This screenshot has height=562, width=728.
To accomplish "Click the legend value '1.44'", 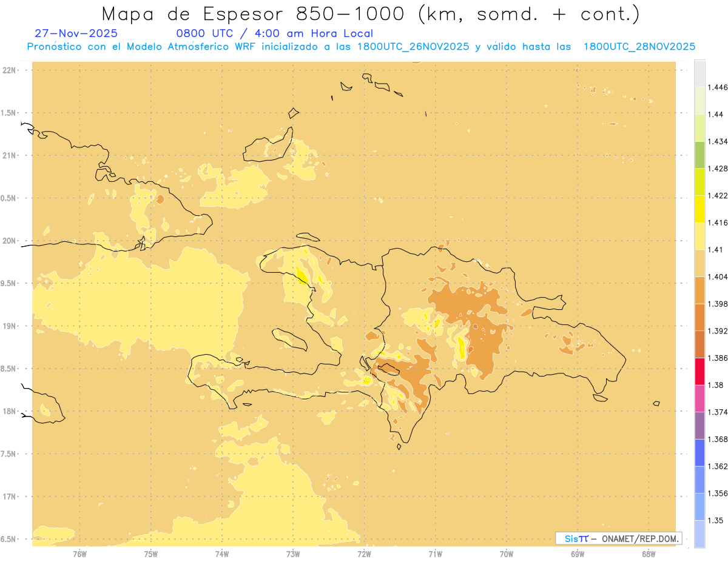I will [x=716, y=115].
